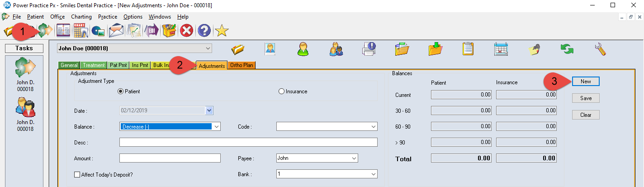
Task: Click the New button
Action: pyautogui.click(x=586, y=82)
